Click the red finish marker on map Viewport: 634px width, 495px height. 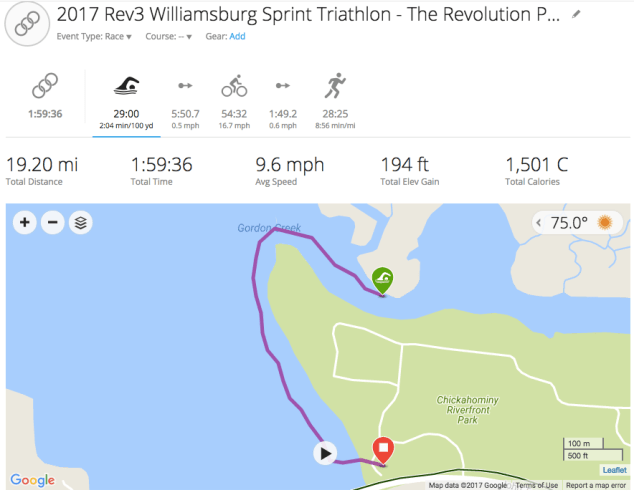click(382, 451)
